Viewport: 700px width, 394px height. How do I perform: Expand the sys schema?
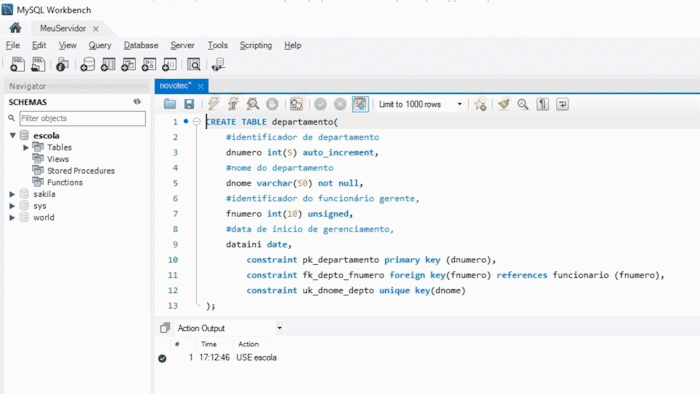coord(12,206)
